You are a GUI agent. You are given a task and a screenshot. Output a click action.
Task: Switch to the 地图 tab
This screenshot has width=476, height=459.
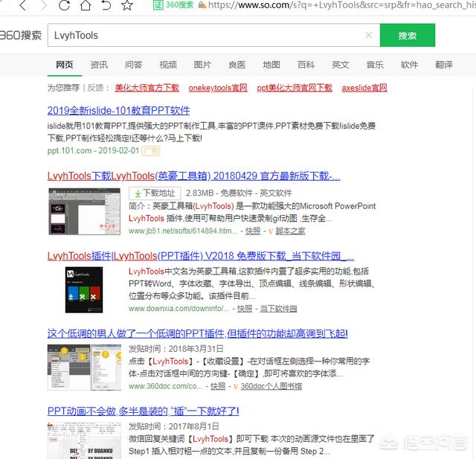tap(271, 65)
